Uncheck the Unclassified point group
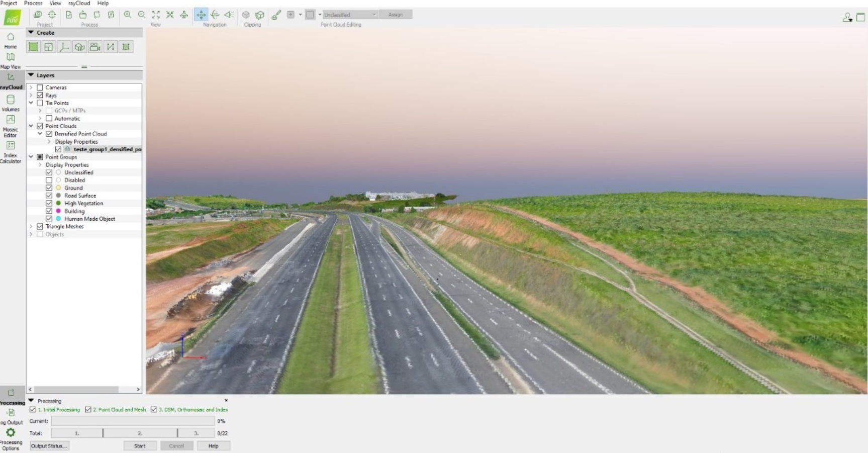 [49, 172]
